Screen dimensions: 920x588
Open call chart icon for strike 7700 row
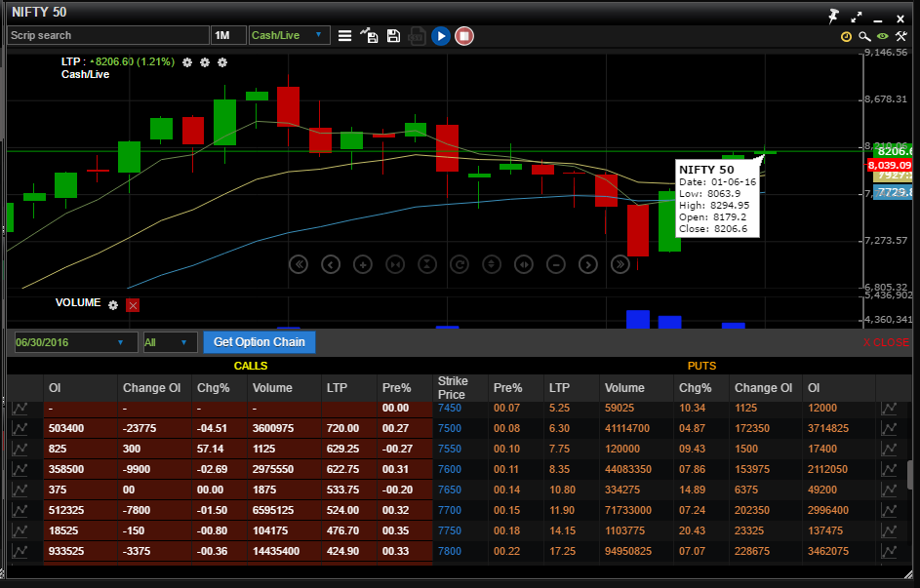pos(20,511)
